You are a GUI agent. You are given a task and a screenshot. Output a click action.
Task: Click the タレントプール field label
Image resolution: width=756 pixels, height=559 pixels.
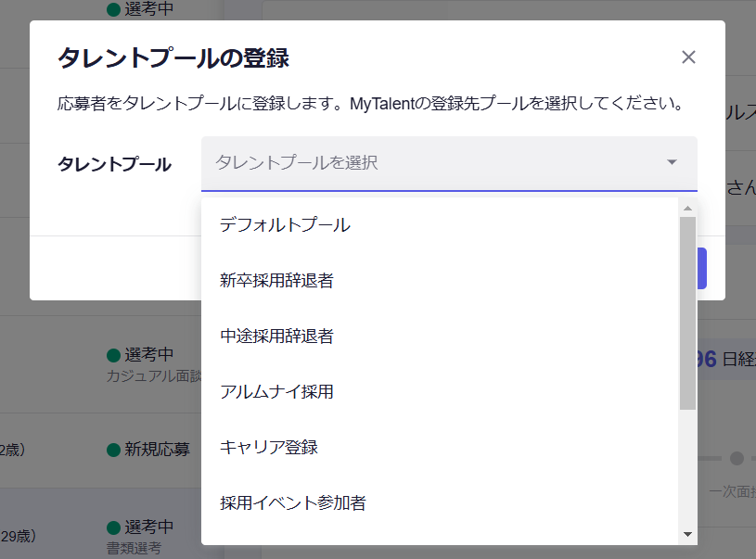tap(114, 164)
